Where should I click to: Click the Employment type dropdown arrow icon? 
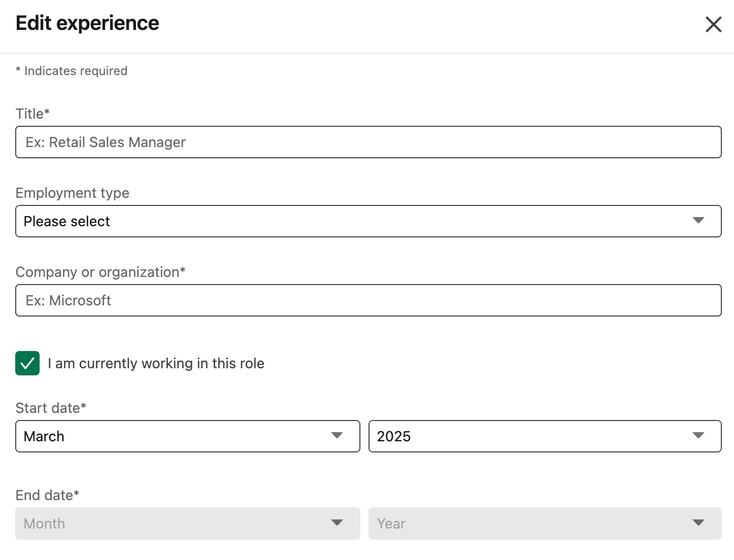pos(698,220)
